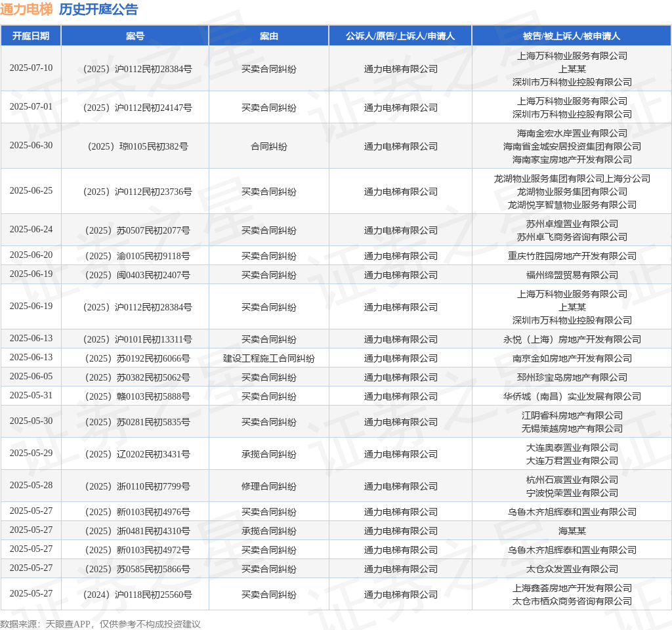Click case number (2025)辽0202民初3431号
This screenshot has width=672, height=630.
[x=138, y=454]
